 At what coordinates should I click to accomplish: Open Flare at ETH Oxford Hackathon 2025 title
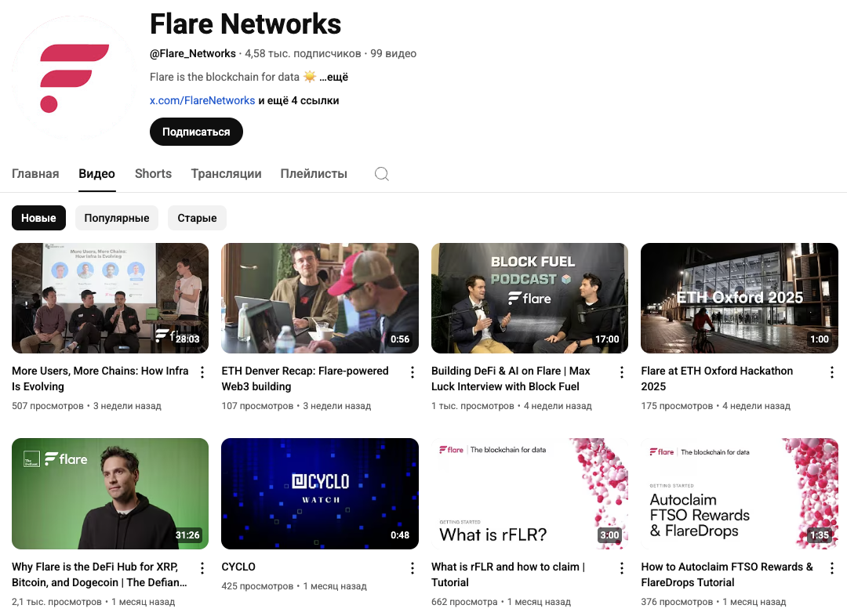point(718,379)
